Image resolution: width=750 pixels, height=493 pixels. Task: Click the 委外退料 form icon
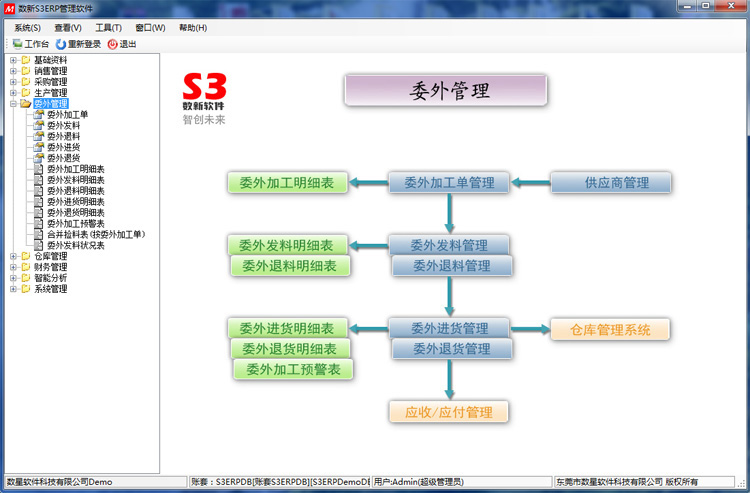pos(39,136)
